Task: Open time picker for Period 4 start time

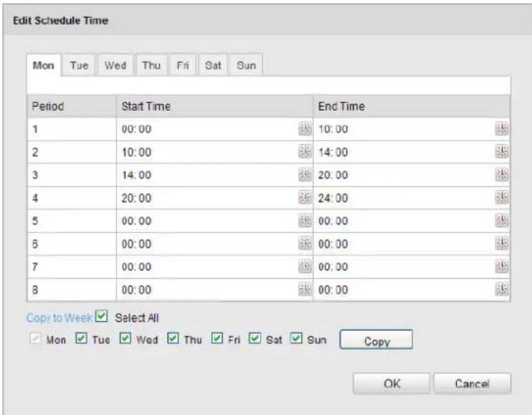Action: click(305, 198)
